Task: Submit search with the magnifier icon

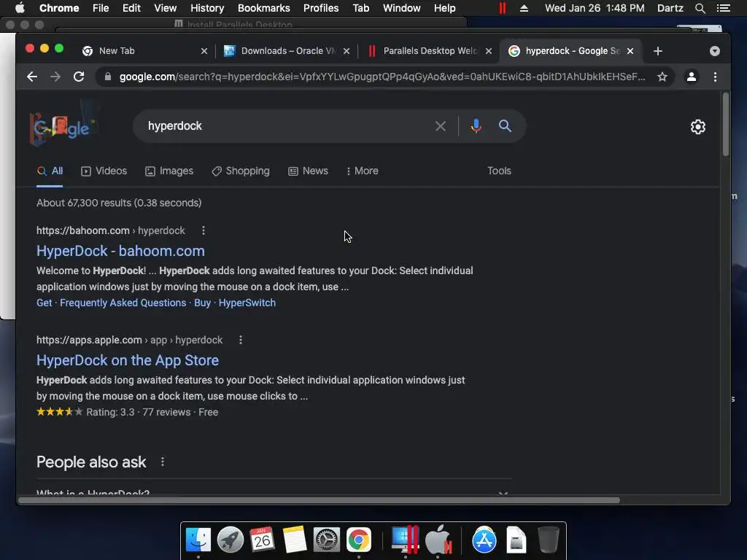Action: (505, 126)
